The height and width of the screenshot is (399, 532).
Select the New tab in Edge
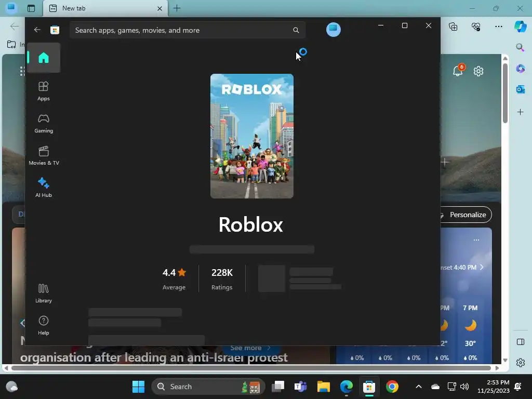(105, 8)
